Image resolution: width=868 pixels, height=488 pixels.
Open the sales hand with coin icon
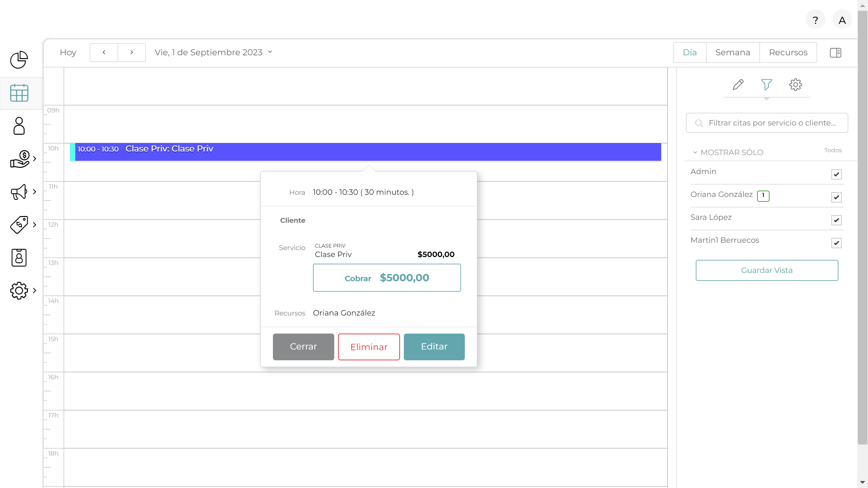click(20, 159)
